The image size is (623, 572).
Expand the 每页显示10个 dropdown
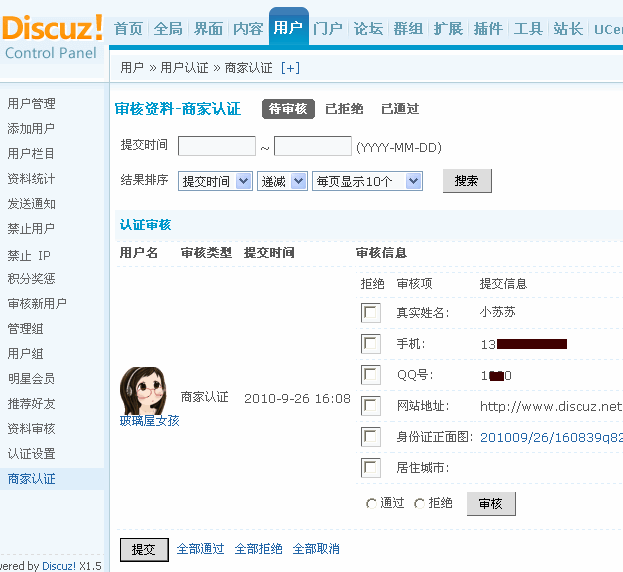point(367,181)
